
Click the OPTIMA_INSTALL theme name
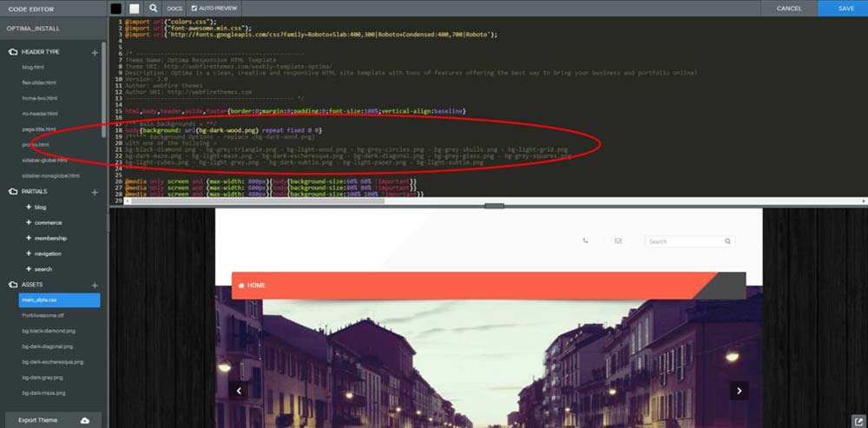(x=33, y=29)
